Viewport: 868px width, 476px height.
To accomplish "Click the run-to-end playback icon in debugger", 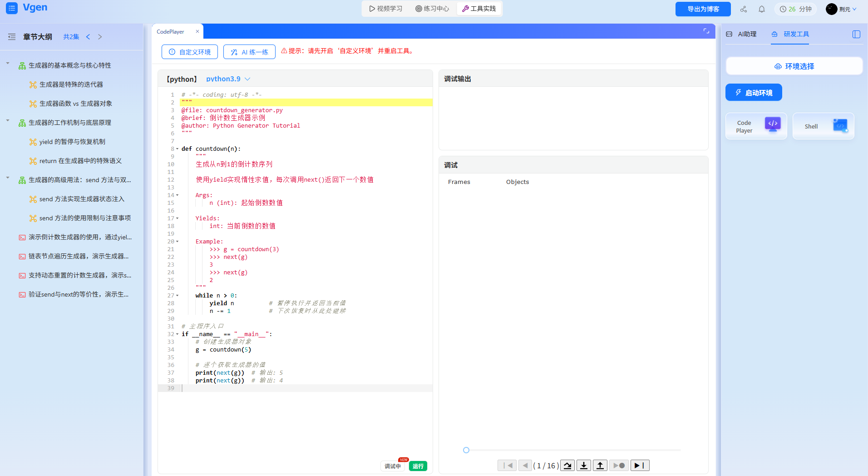I will click(x=640, y=465).
